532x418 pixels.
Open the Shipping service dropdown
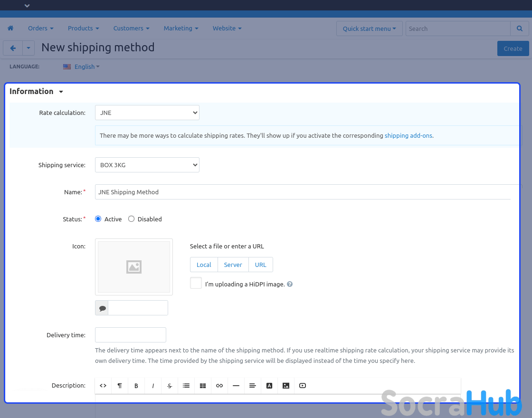click(x=147, y=165)
